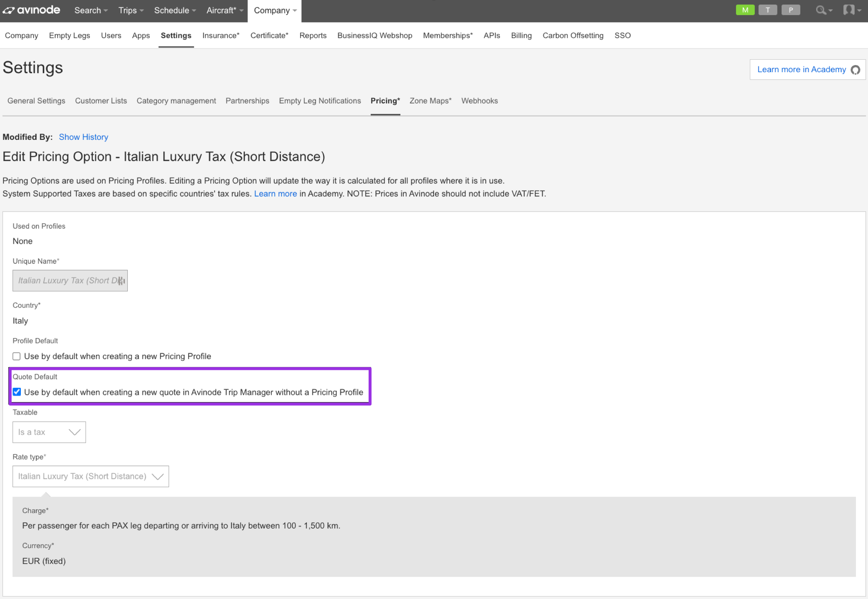Click icon inside Unique Name field

pos(121,281)
